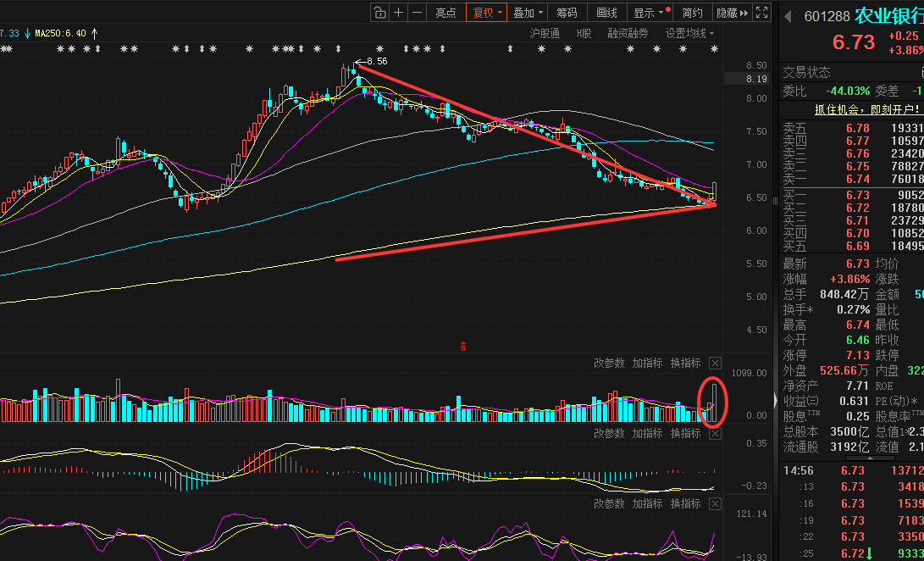This screenshot has height=561, width=924.
Task: Toggle 画线 drawing tools
Action: click(606, 13)
